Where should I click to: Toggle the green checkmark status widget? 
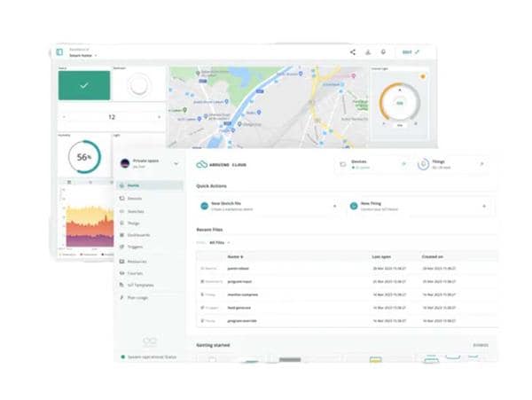pos(84,85)
